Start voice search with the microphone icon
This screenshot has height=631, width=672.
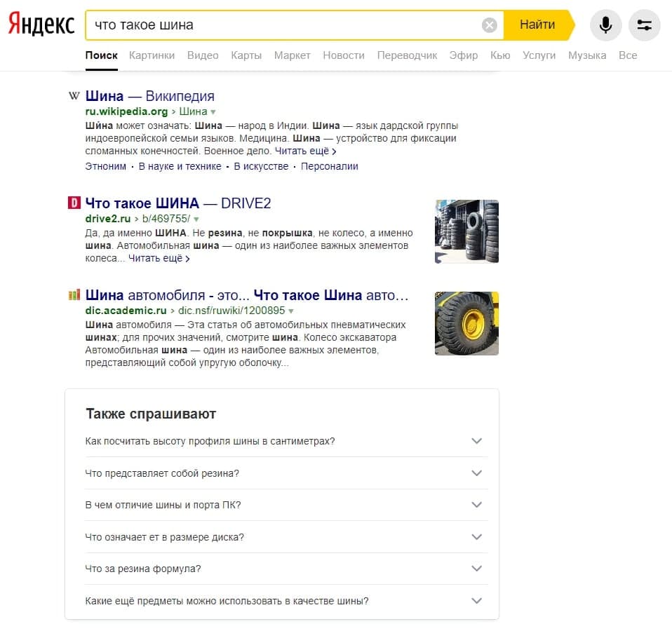pyautogui.click(x=605, y=25)
